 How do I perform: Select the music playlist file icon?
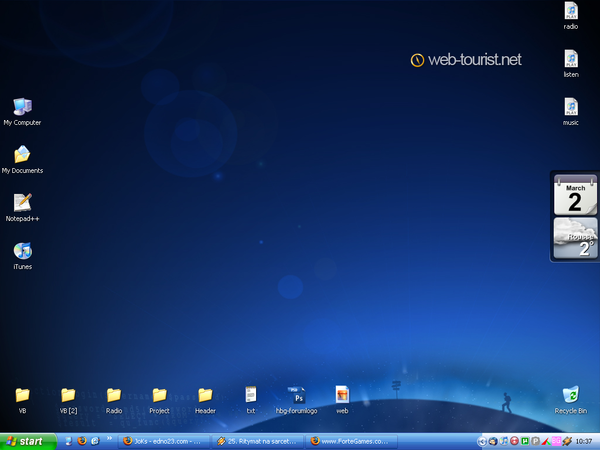pyautogui.click(x=571, y=111)
